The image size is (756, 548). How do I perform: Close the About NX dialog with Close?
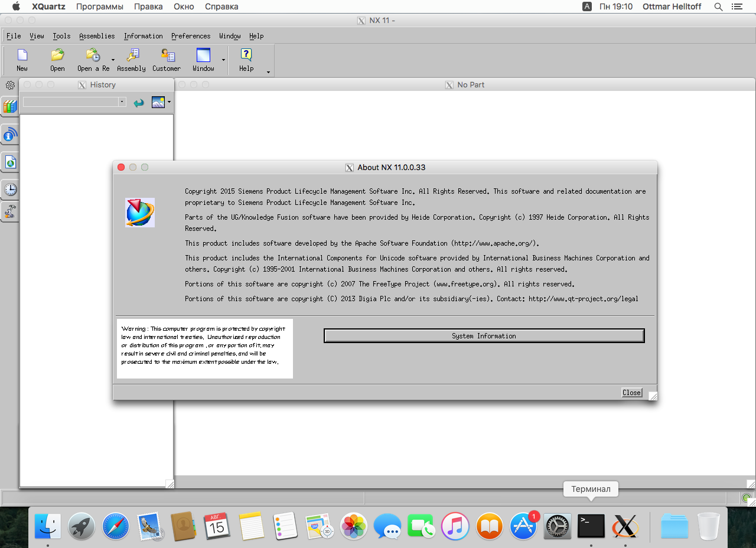[631, 393]
